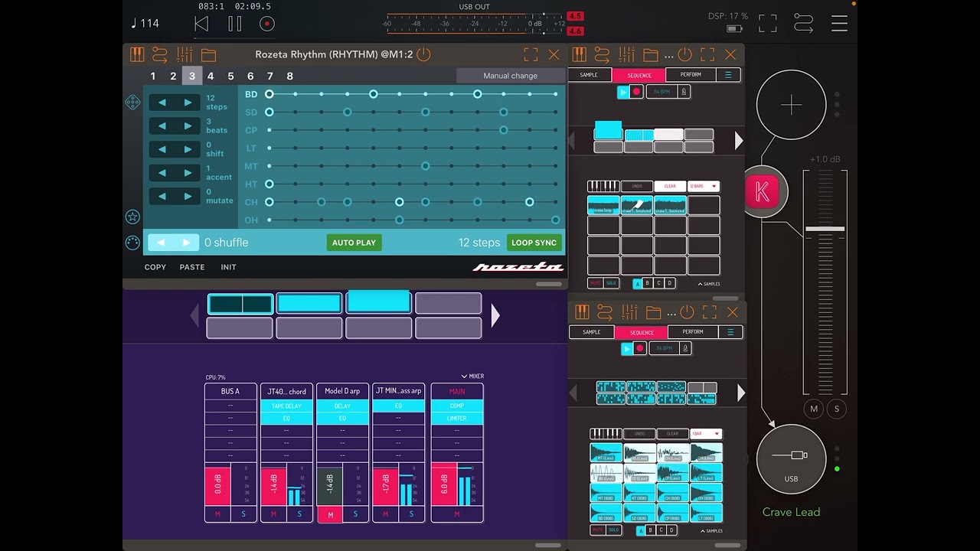Toggle power icon in upper sampler window

pyautogui.click(x=684, y=55)
